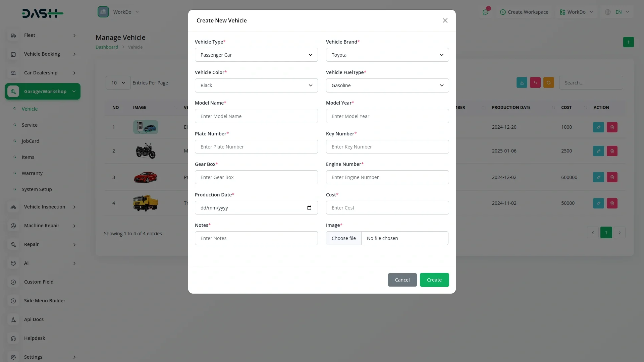The width and height of the screenshot is (644, 362).
Task: Click the calendar icon in Production Date field
Action: (309, 208)
